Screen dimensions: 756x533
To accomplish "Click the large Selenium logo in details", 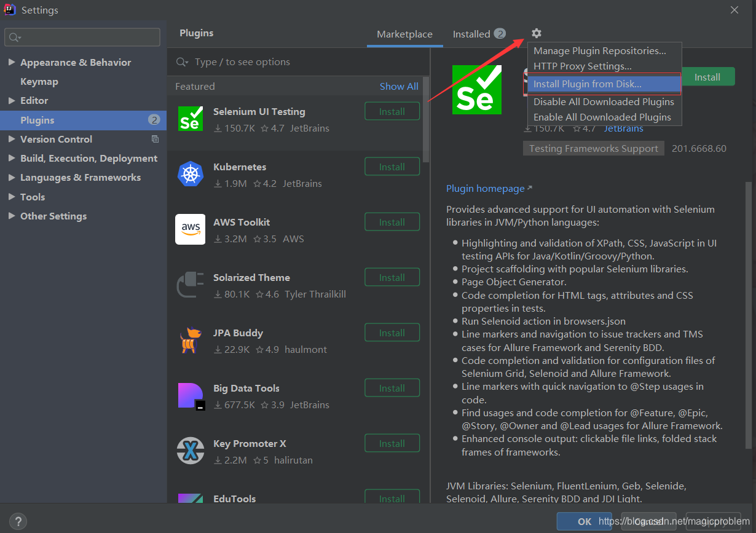I will pyautogui.click(x=477, y=89).
